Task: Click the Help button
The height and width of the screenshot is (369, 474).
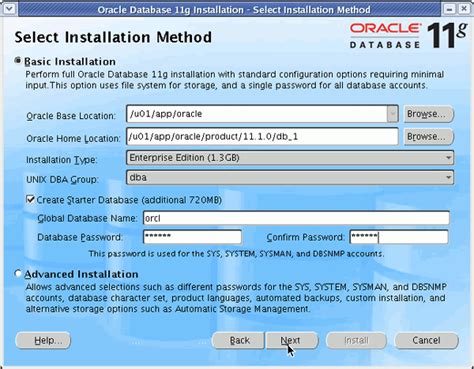Action: (x=43, y=341)
